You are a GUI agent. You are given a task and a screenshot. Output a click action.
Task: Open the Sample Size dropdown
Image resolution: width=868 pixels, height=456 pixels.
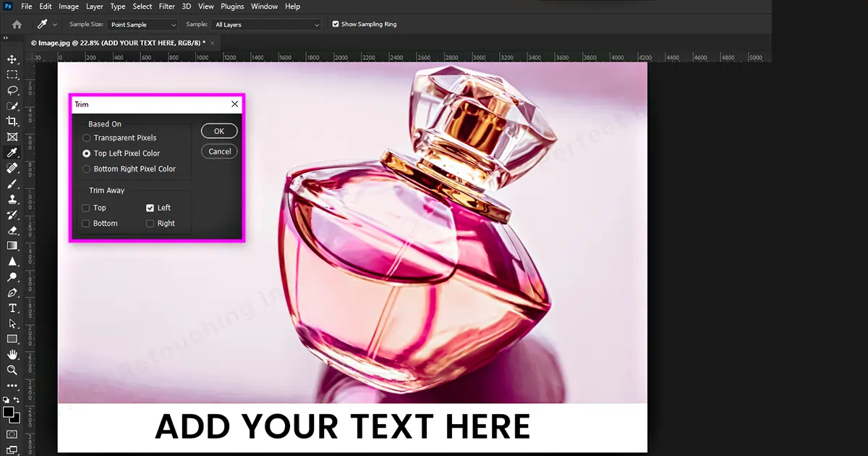pos(143,25)
